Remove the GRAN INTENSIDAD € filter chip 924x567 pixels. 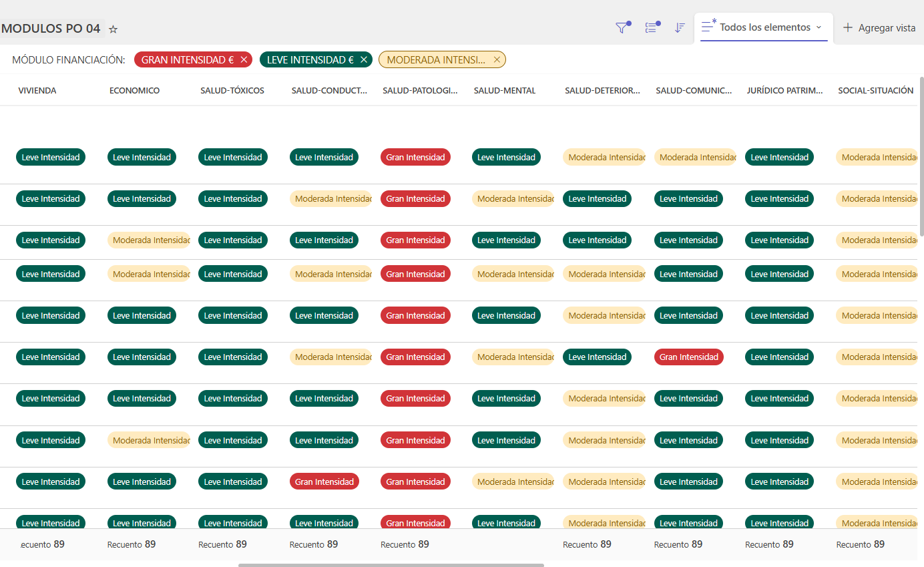tap(244, 60)
